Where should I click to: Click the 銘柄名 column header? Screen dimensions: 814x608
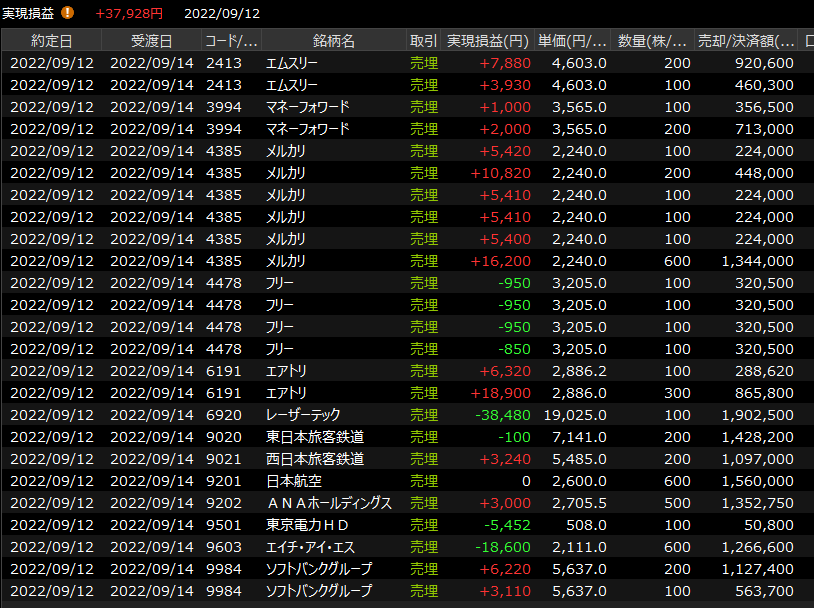pos(333,40)
